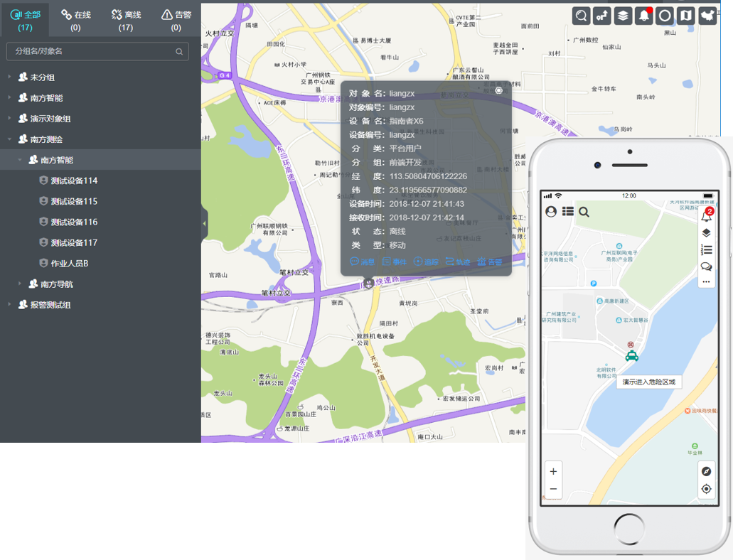The image size is (733, 560).
Task: Expand the 南方导航 group
Action: tap(20, 284)
